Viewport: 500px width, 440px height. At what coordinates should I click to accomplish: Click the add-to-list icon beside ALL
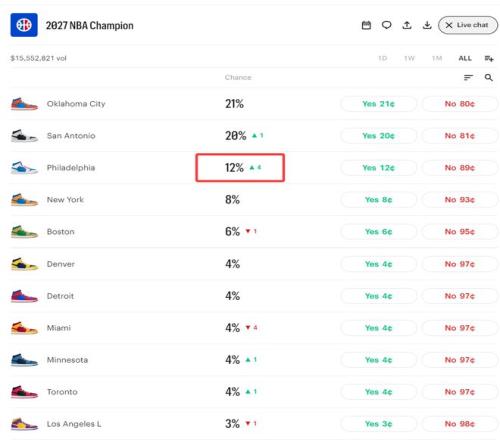[x=489, y=58]
